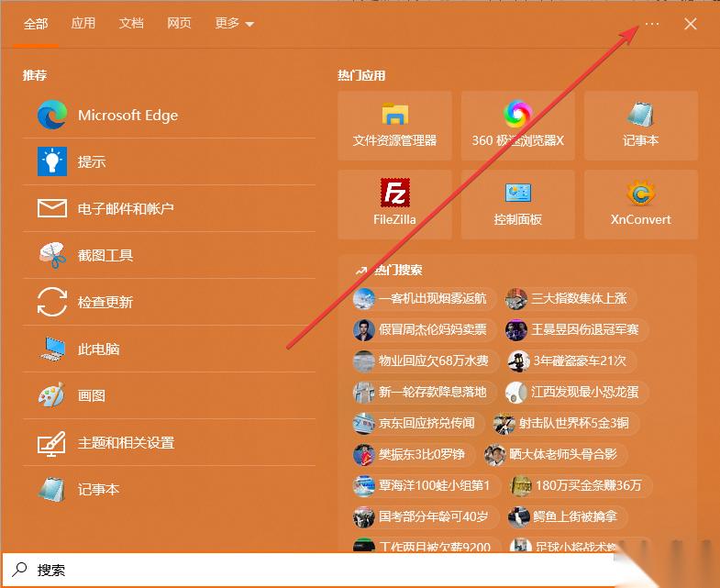
Task: Click the 电子邮件和帐户 text label
Action: pyautogui.click(x=126, y=209)
